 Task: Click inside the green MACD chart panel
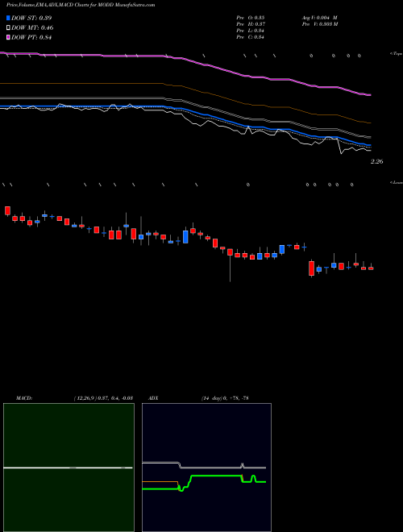tap(69, 468)
